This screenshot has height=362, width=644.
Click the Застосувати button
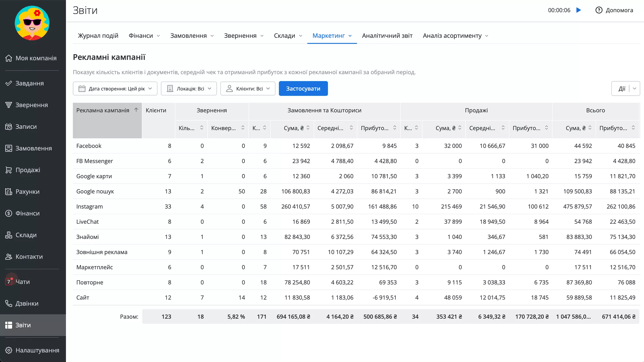pos(303,88)
